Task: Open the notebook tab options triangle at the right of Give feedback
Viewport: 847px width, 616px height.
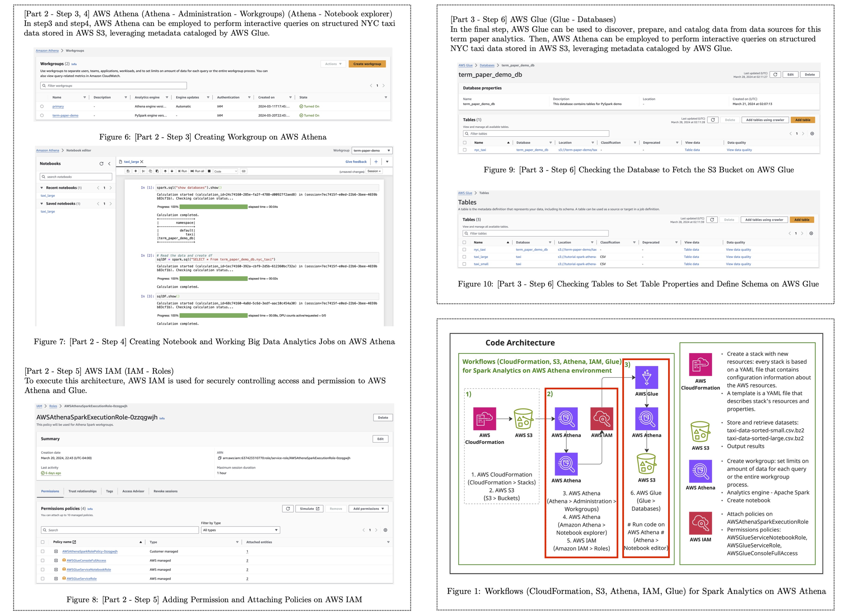Action: 387,162
